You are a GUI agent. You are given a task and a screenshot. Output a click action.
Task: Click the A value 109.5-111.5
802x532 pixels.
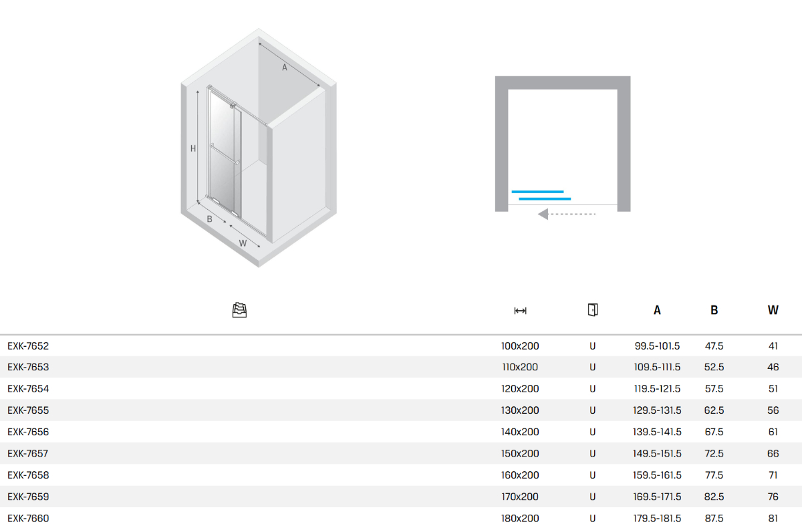(658, 367)
